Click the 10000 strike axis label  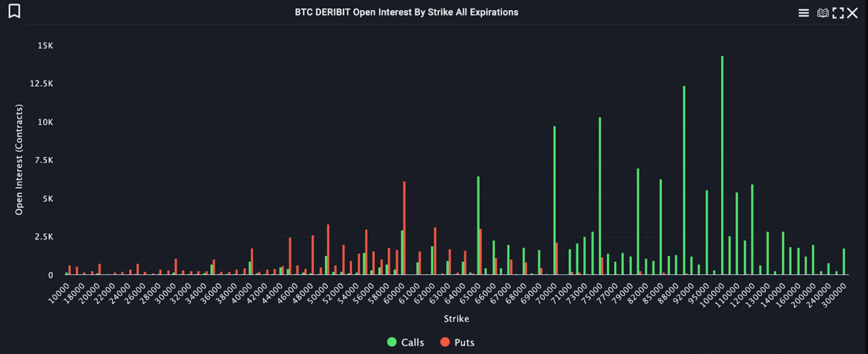pos(59,294)
